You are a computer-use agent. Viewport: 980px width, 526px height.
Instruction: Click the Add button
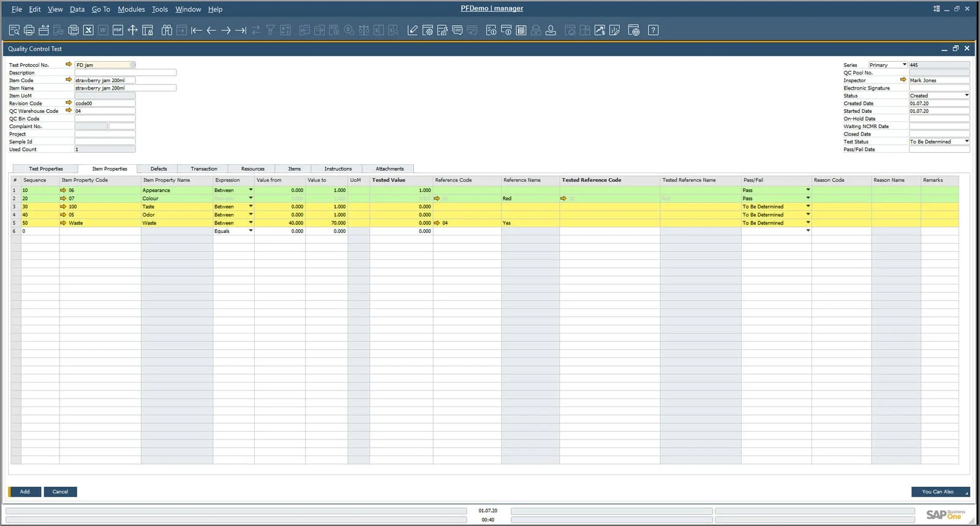(24, 492)
